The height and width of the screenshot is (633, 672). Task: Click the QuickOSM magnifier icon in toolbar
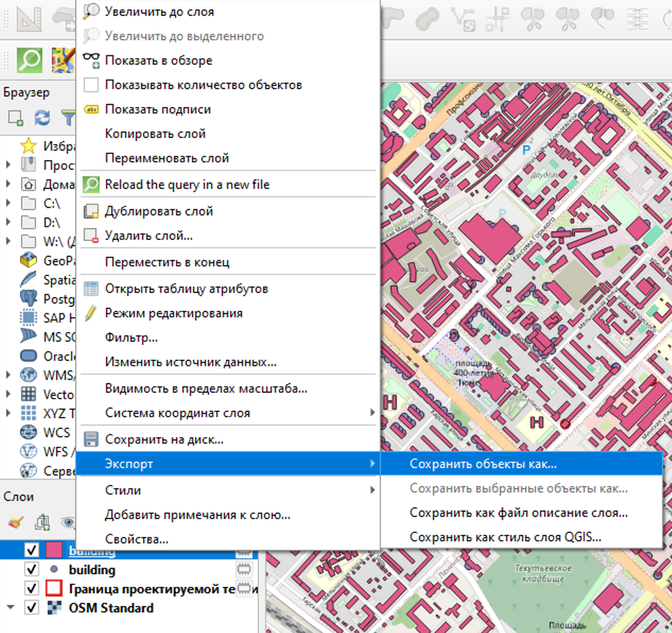pos(29,60)
